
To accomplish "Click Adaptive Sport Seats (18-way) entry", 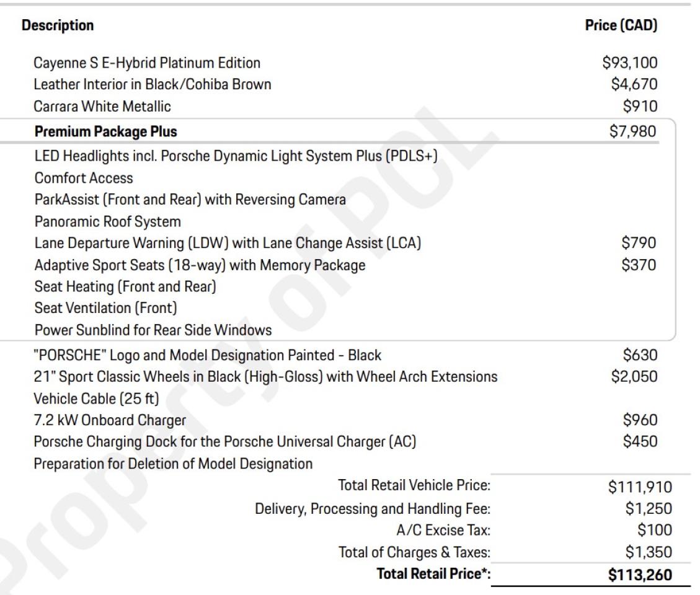I will (200, 265).
